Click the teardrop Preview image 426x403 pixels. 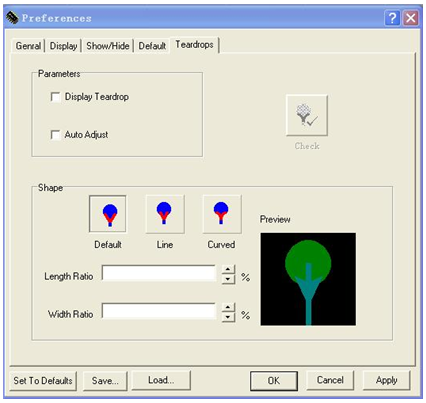coord(308,279)
